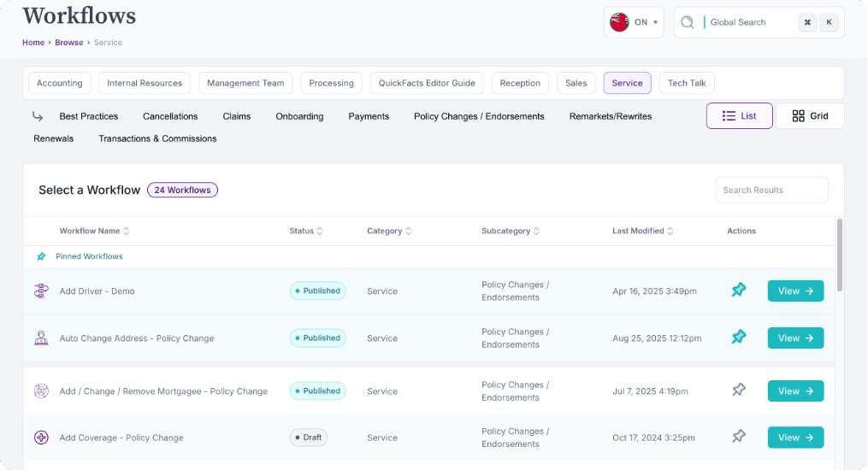Unpin the Add Driver - Demo workflow
Viewport: 868px width, 470px height.
(739, 291)
